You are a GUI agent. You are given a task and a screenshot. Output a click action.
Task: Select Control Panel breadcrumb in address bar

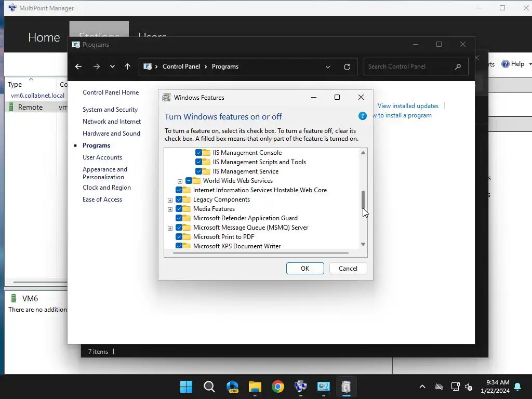click(x=181, y=66)
